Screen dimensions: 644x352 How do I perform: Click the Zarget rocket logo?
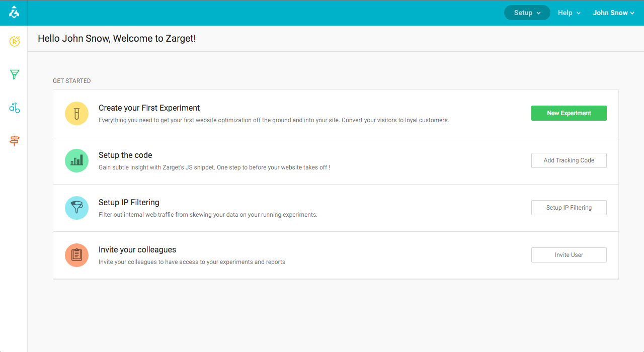click(14, 13)
